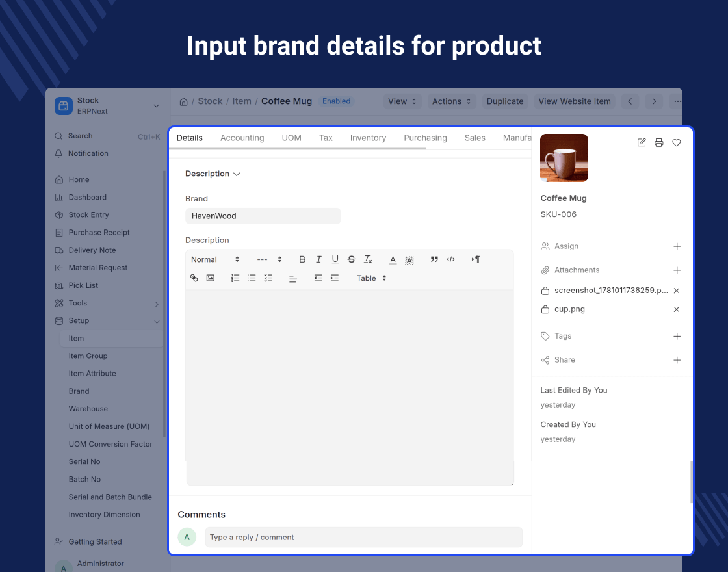Open Warehouse in sidebar
This screenshot has width=728, height=572.
click(88, 409)
